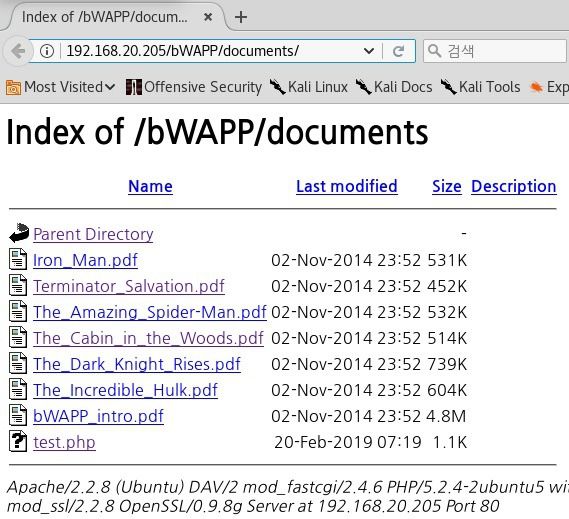The image size is (569, 519).
Task: Click the browser back arrow button
Action: [17, 51]
